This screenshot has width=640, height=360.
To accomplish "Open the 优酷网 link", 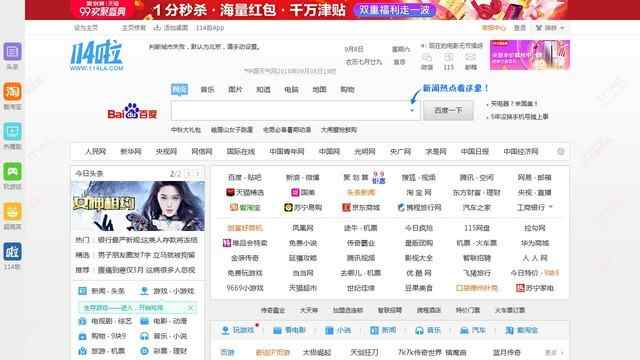I will click(419, 273).
